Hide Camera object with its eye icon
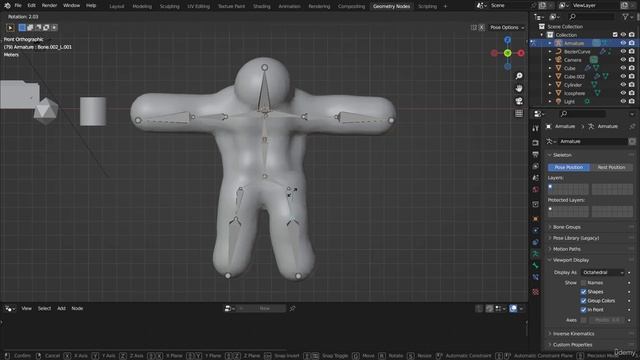The width and height of the screenshot is (640, 360). coord(623,60)
